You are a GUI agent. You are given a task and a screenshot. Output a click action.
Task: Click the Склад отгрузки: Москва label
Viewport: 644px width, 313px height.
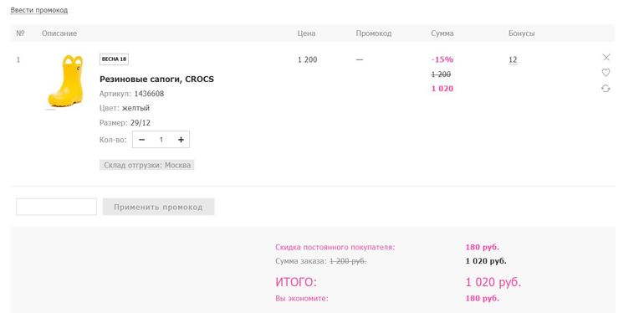click(146, 165)
